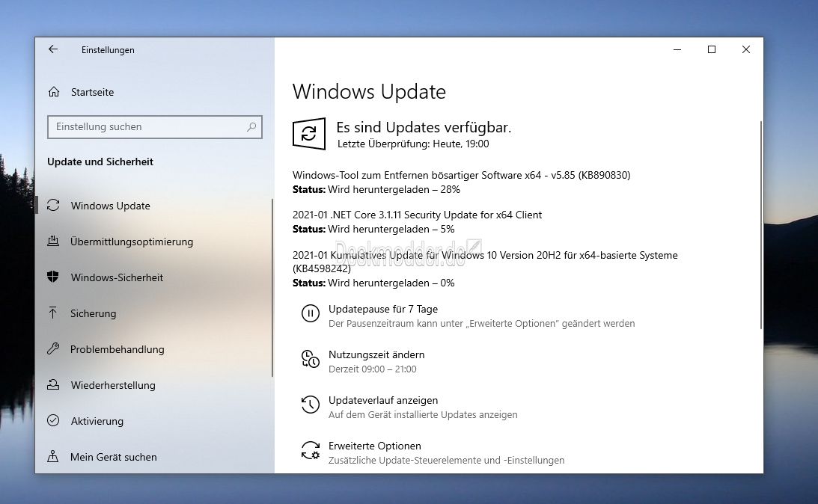Click the main content scrollbar
The image size is (818, 504).
click(761, 224)
